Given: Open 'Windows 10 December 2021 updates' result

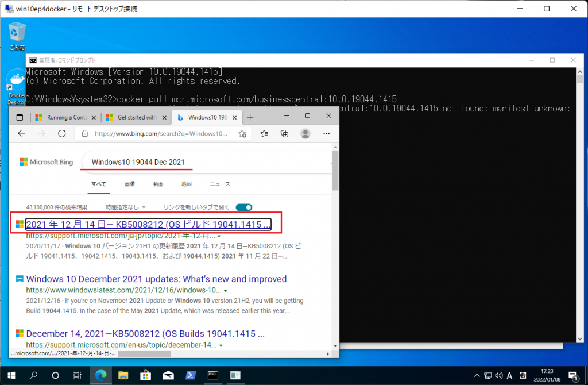Looking at the screenshot, I should tap(156, 279).
